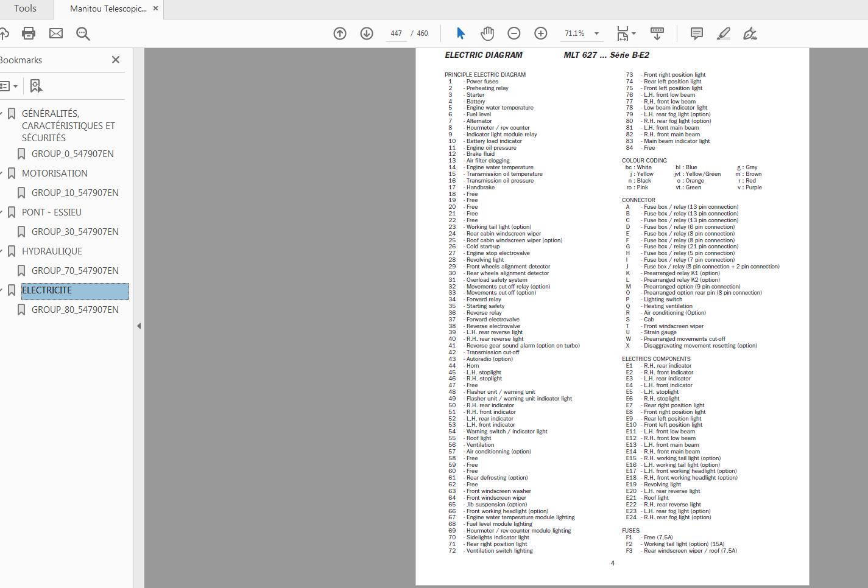Open the zoom level dropdown
The width and height of the screenshot is (868, 588).
(x=597, y=33)
